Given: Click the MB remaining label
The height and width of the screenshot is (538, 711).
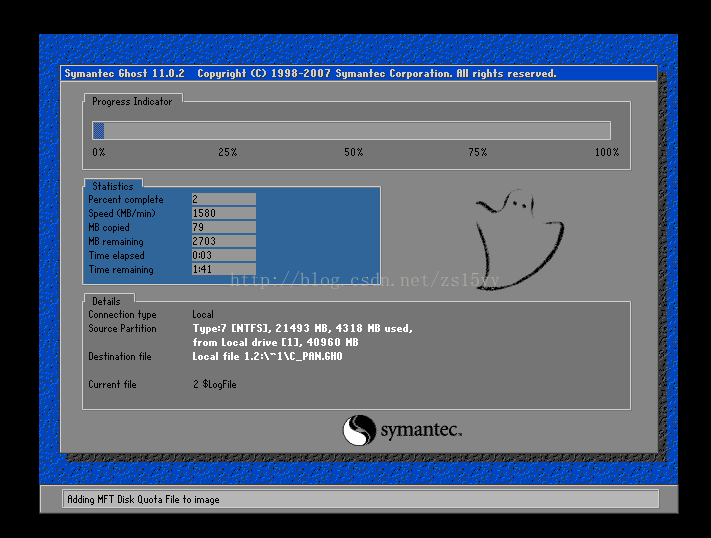Looking at the screenshot, I should pos(116,242).
